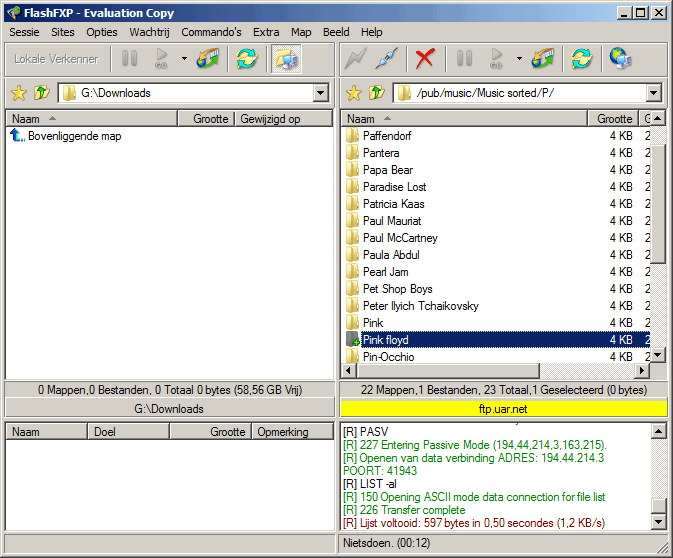Click the red X disconnect icon
The height and width of the screenshot is (558, 673).
(x=425, y=58)
